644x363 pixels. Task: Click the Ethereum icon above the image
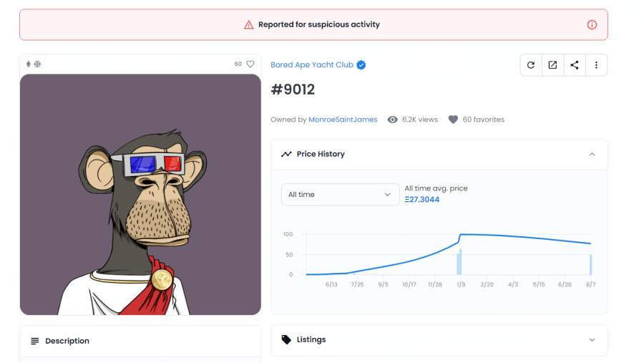click(29, 64)
